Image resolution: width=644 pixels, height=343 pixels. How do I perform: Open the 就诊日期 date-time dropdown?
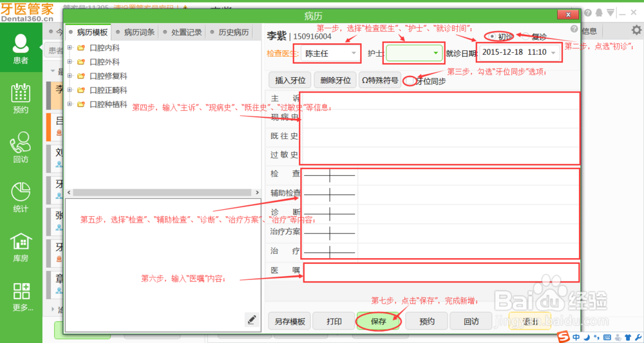[519, 53]
